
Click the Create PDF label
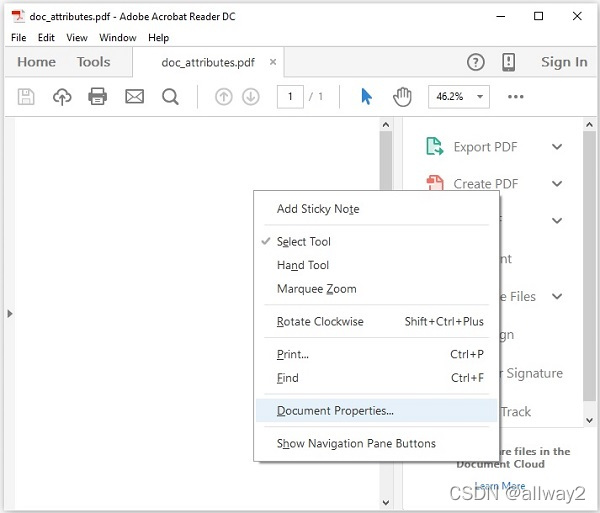click(486, 184)
